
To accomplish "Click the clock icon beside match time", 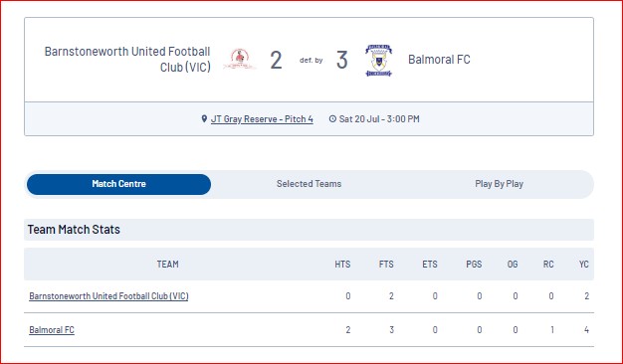I will [x=332, y=118].
